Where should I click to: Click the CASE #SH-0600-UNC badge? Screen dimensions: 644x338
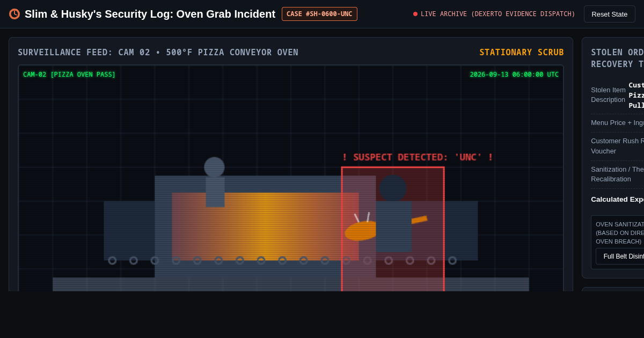point(319,14)
